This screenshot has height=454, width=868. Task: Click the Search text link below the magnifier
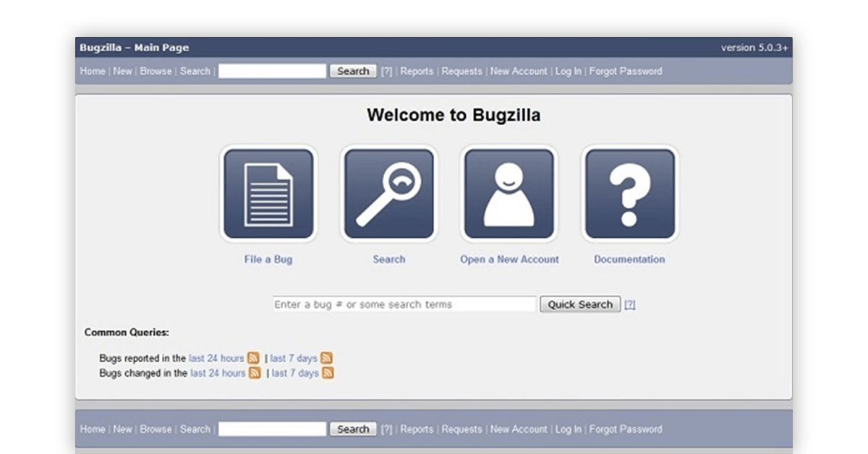coord(389,260)
